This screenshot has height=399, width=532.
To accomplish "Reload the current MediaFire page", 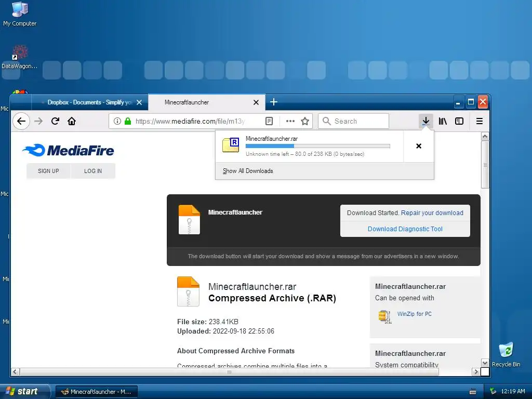I will 55,121.
